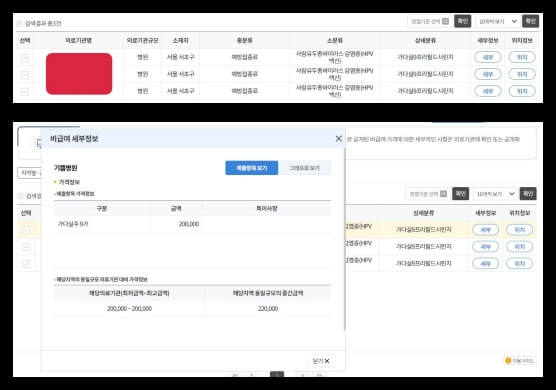This screenshot has height=390, width=556.
Task: Click the 검색결과 총3건 label in upper panel
Action: 43,23
